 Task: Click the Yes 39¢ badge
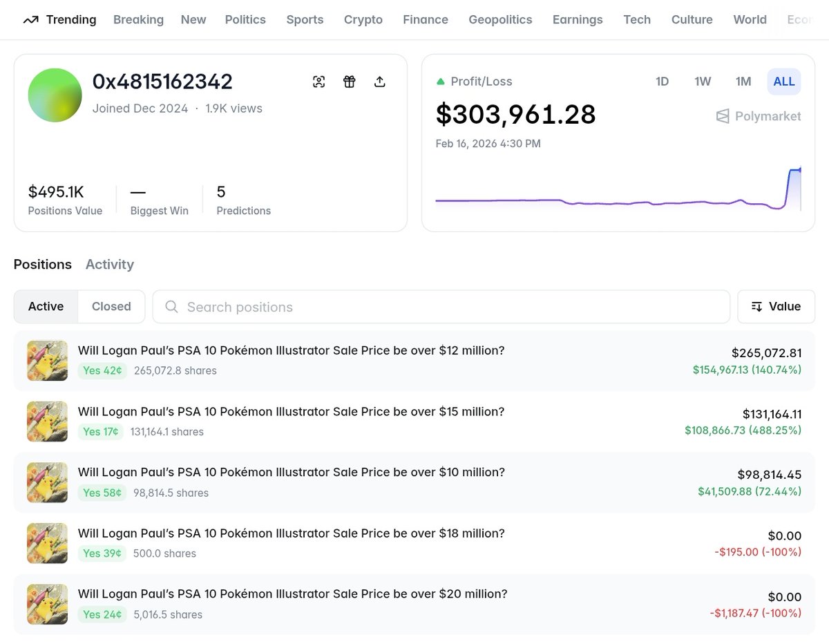[102, 553]
